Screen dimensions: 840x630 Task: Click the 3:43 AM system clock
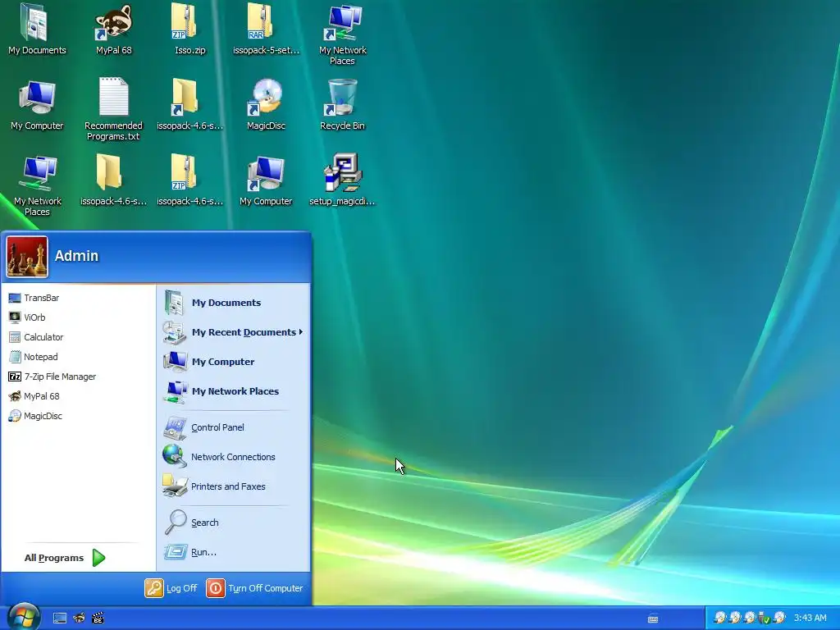tap(810, 619)
